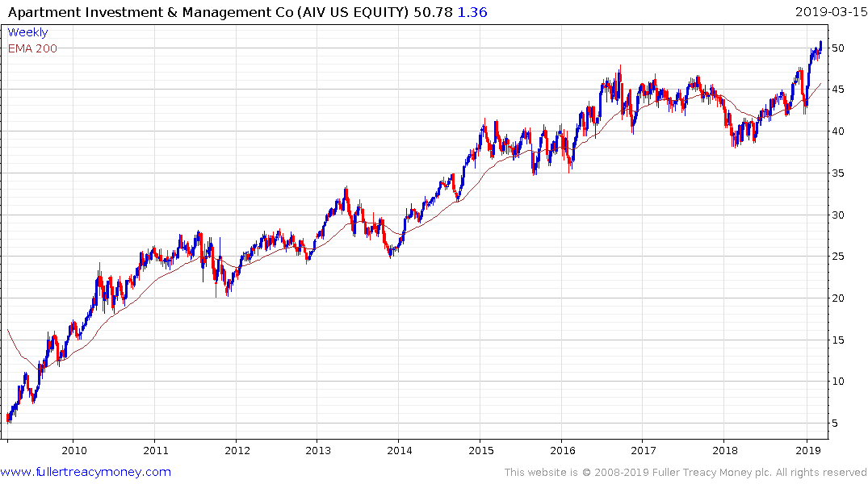Select the chart title 'Apartment Investment & Management Co'
Viewport: 868px width, 484px height.
[x=150, y=12]
